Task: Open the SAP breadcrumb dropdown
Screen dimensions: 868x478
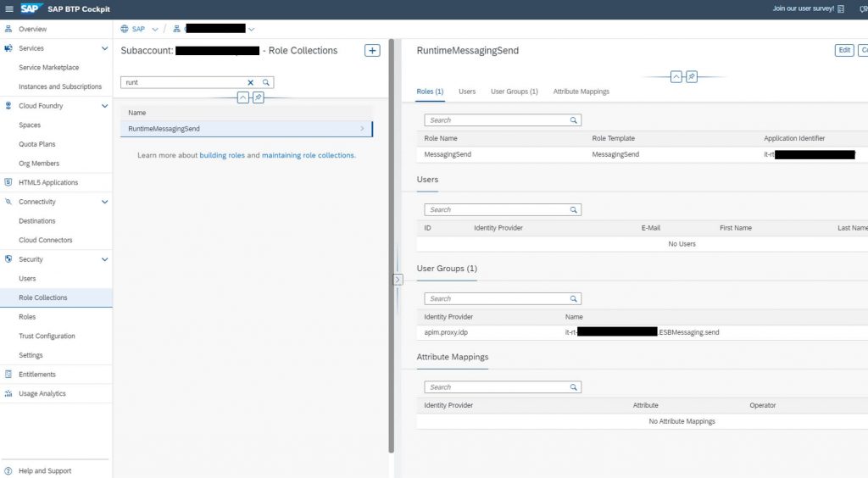Action: pyautogui.click(x=155, y=30)
